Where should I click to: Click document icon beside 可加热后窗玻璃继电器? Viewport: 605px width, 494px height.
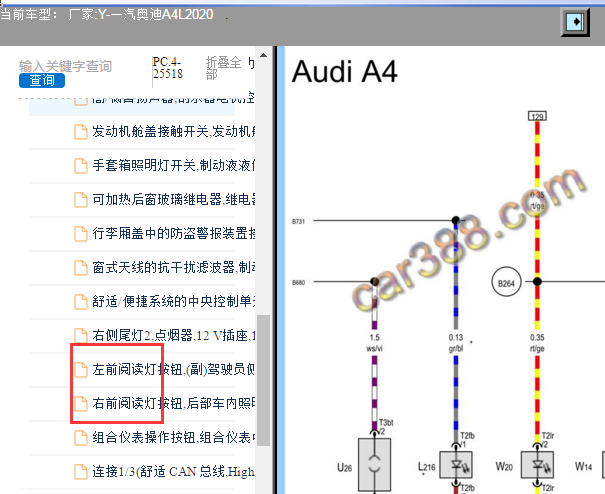(x=81, y=200)
